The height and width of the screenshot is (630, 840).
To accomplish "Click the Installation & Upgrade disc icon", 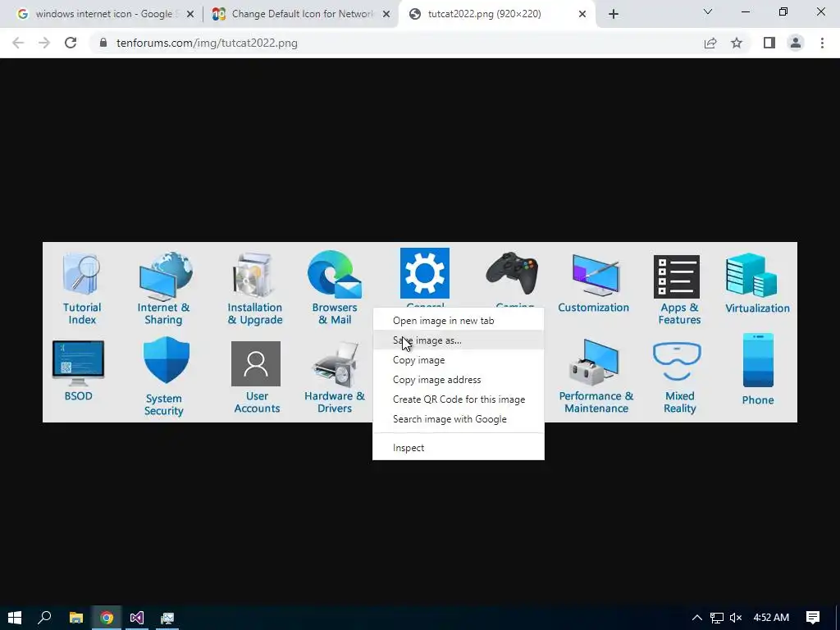I will coord(253,276).
